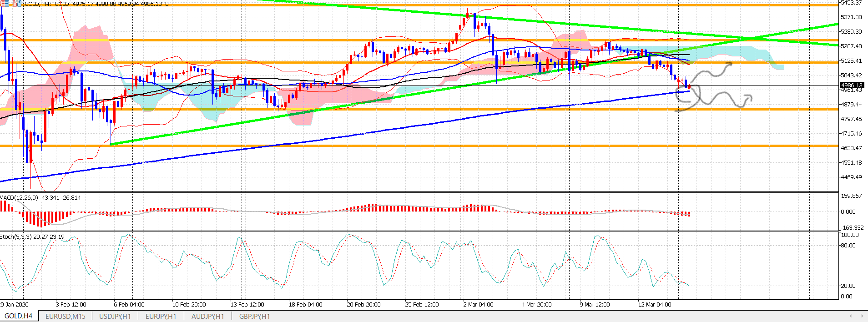Select the GOLD,H4 chart tab

(19, 316)
